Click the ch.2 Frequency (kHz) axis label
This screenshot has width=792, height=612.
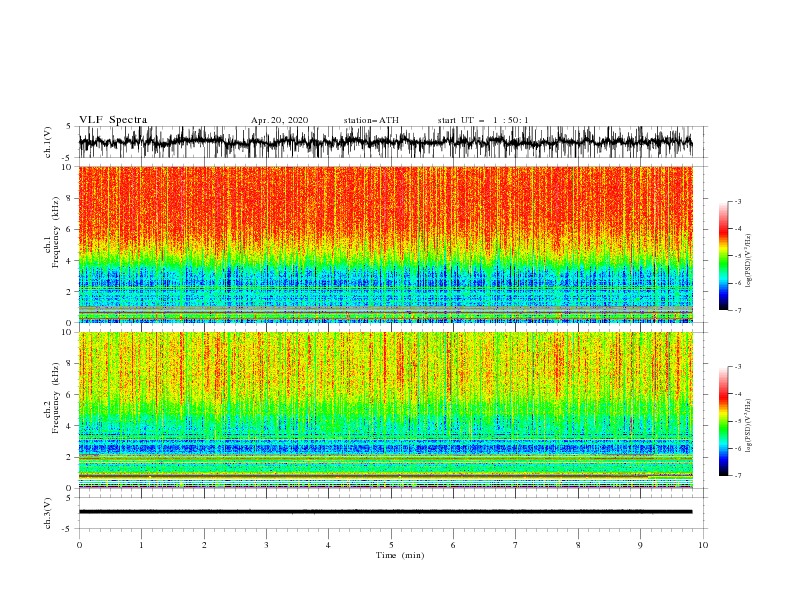tap(52, 398)
